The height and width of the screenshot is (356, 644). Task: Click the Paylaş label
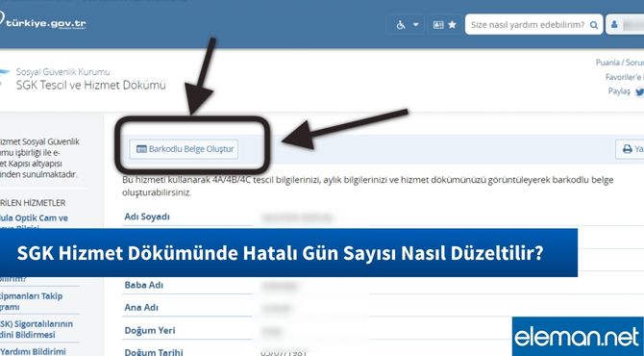(x=619, y=90)
